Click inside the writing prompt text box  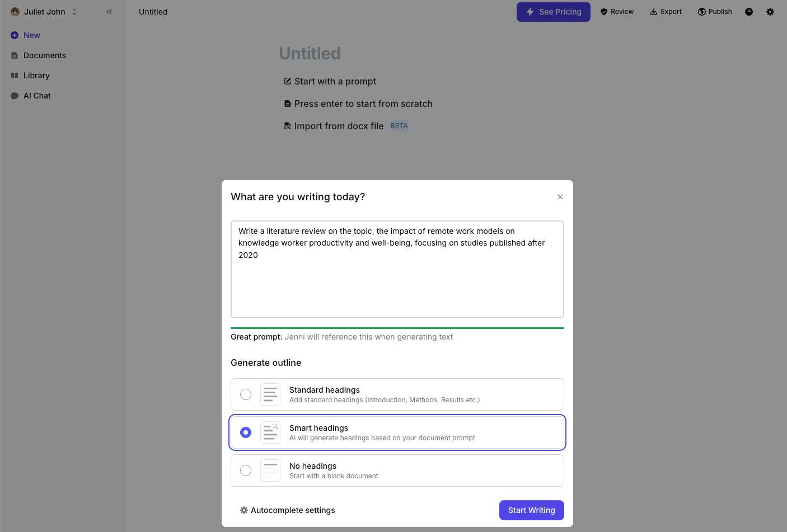click(397, 269)
